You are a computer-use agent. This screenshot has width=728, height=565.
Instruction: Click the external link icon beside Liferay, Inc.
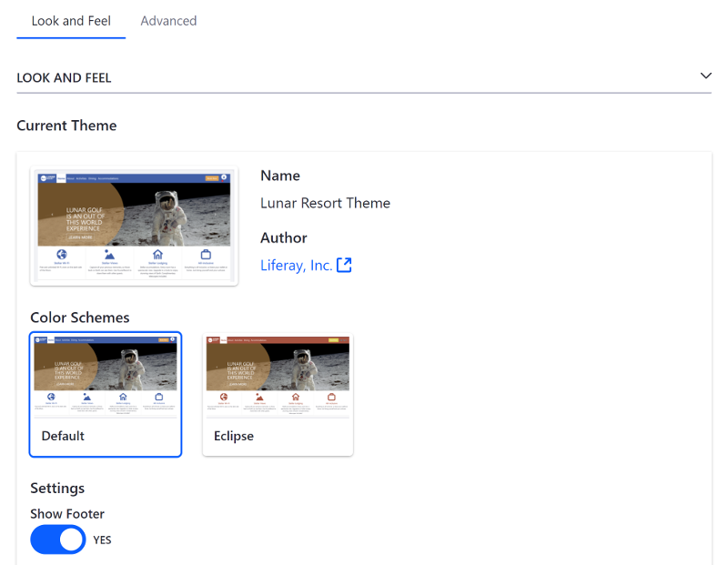coord(344,265)
